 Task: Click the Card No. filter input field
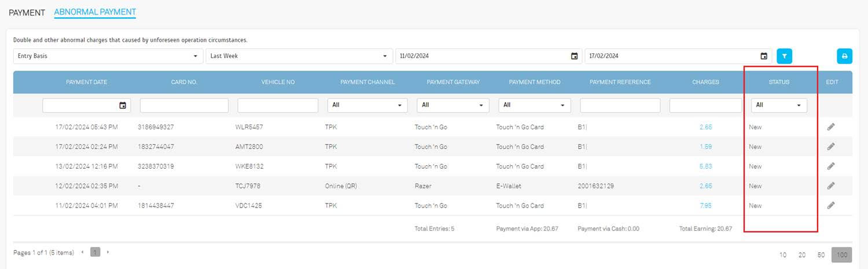[x=184, y=106]
